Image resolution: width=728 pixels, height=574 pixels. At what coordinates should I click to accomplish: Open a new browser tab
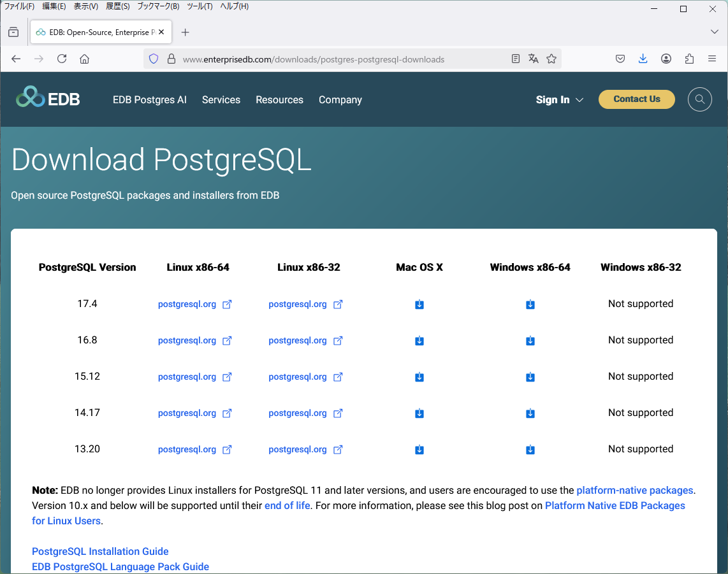(185, 32)
